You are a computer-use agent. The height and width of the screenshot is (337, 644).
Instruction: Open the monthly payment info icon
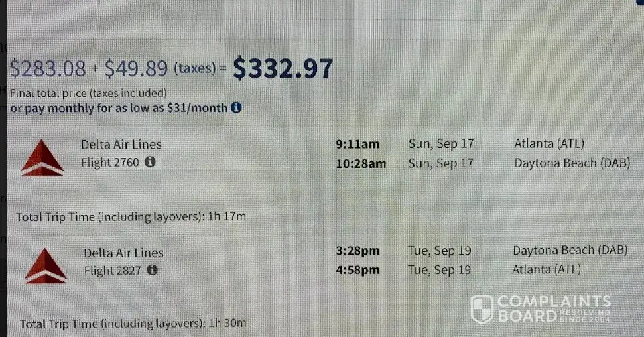235,107
